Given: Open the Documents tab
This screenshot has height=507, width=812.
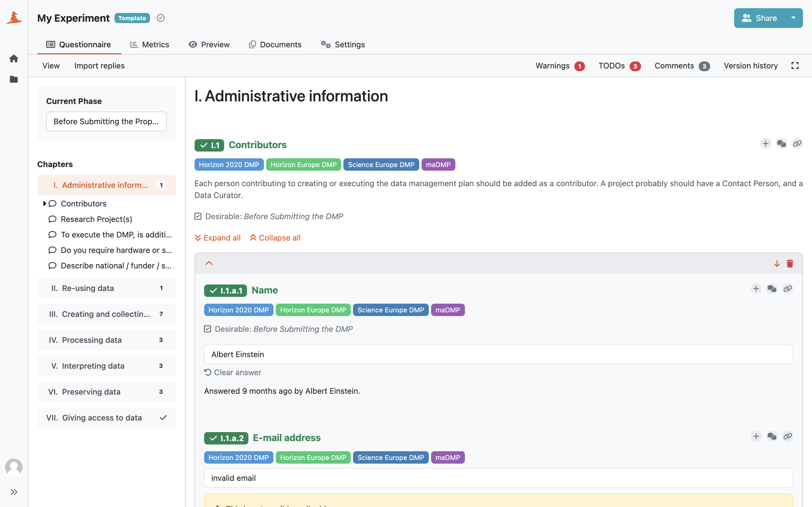Looking at the screenshot, I should click(275, 45).
